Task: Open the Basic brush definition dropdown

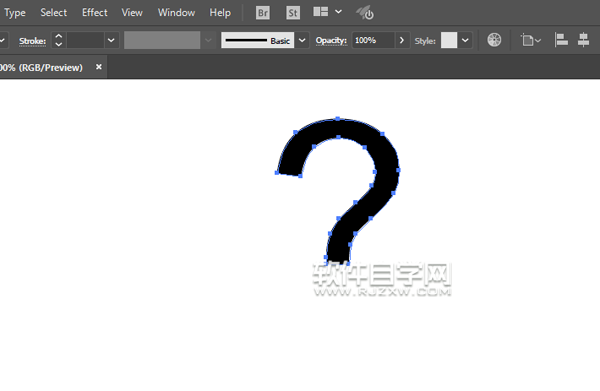Action: coord(302,40)
